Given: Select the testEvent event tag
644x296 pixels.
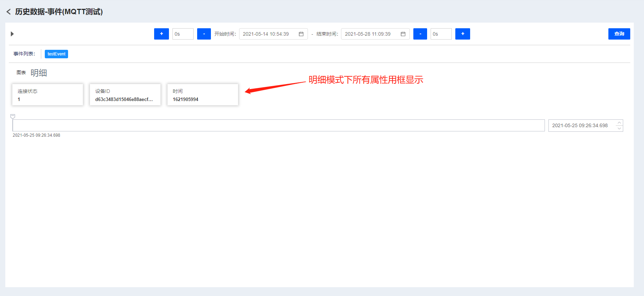Looking at the screenshot, I should (56, 54).
